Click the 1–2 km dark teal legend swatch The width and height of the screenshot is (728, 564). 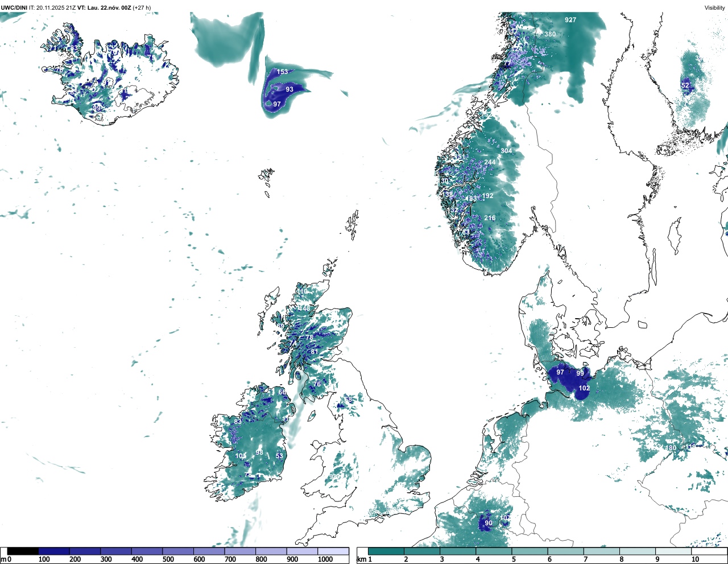click(x=386, y=551)
